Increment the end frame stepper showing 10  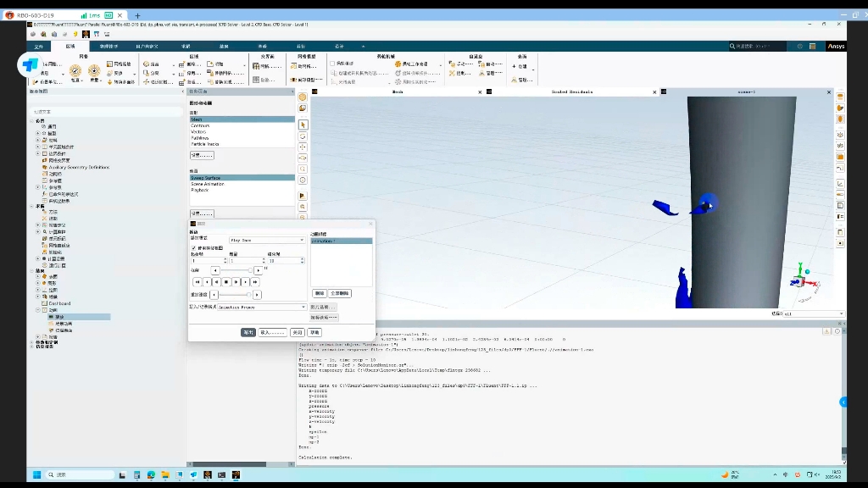click(x=303, y=259)
